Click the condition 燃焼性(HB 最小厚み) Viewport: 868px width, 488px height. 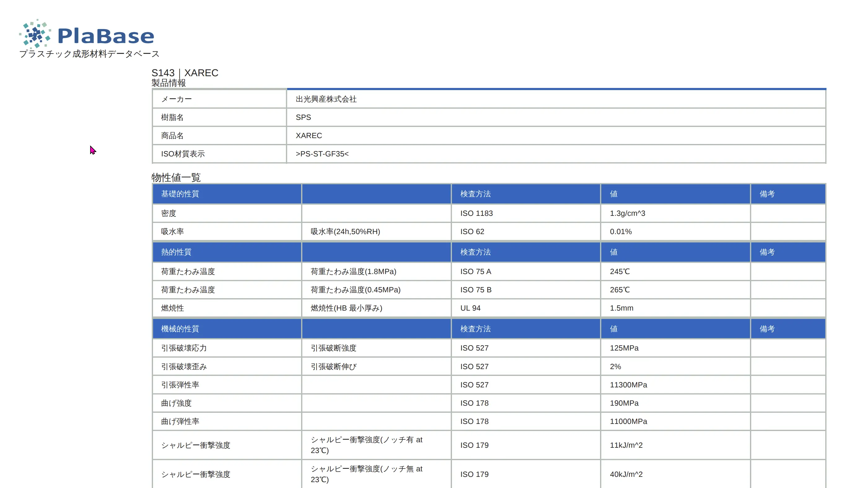point(346,308)
